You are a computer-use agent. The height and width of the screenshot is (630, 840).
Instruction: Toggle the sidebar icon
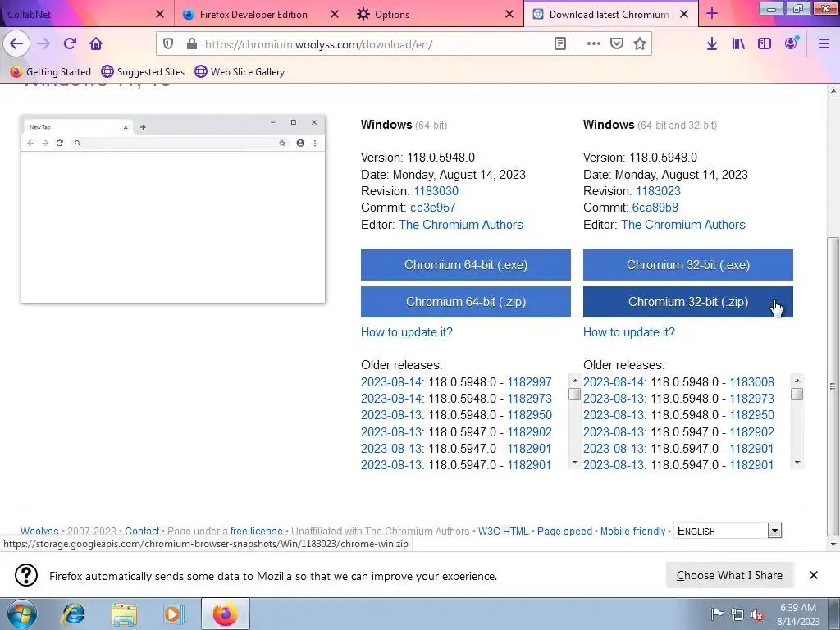(x=765, y=44)
